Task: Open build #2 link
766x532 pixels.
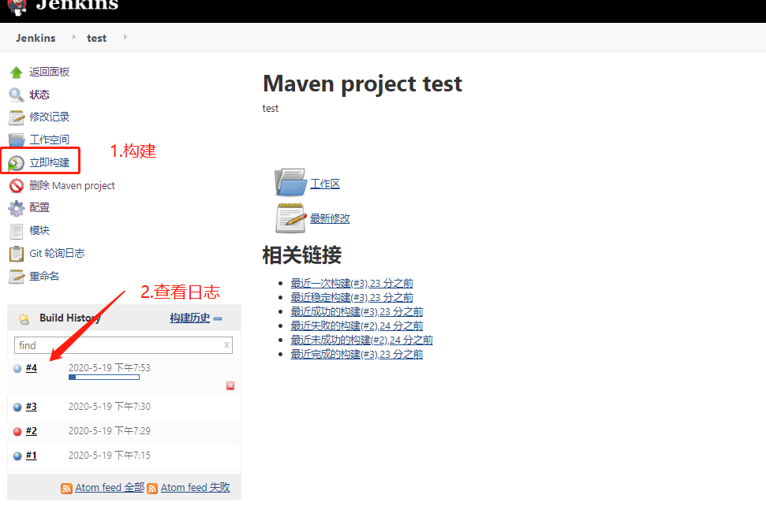Action: tap(32, 431)
